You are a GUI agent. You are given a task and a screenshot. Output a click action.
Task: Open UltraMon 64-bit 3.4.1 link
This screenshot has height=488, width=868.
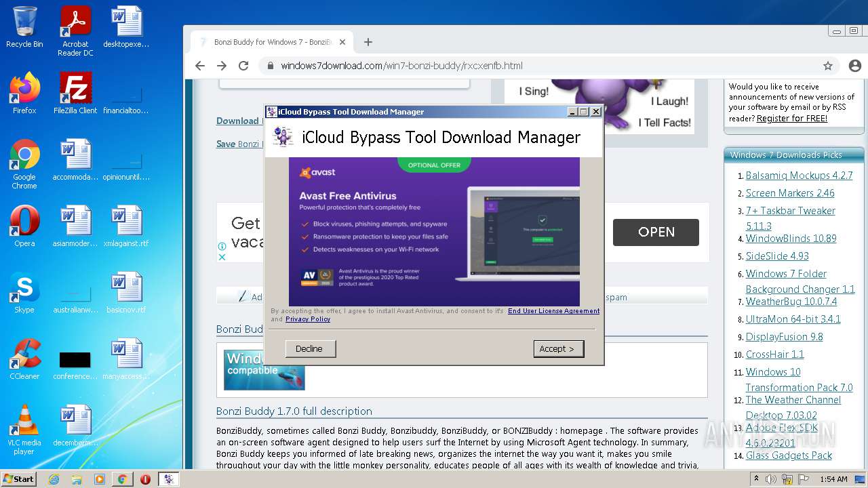[793, 319]
